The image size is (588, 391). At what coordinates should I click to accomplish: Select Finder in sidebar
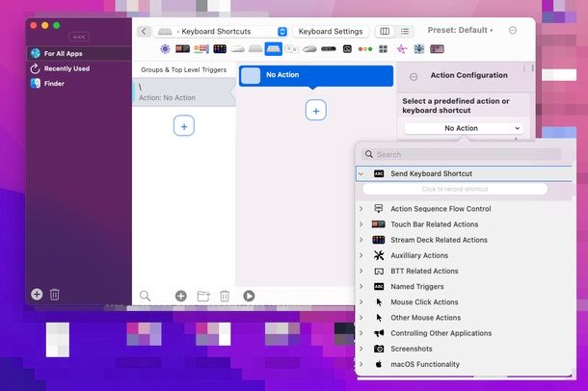click(79, 83)
